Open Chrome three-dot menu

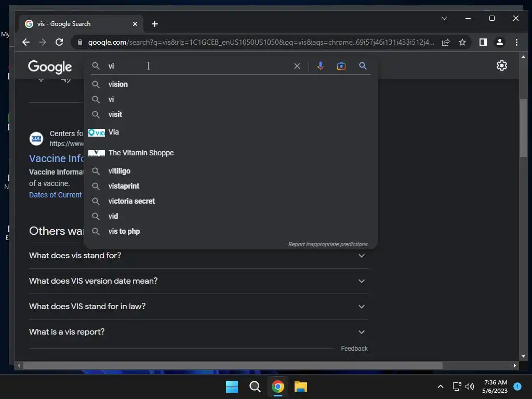[x=516, y=42]
